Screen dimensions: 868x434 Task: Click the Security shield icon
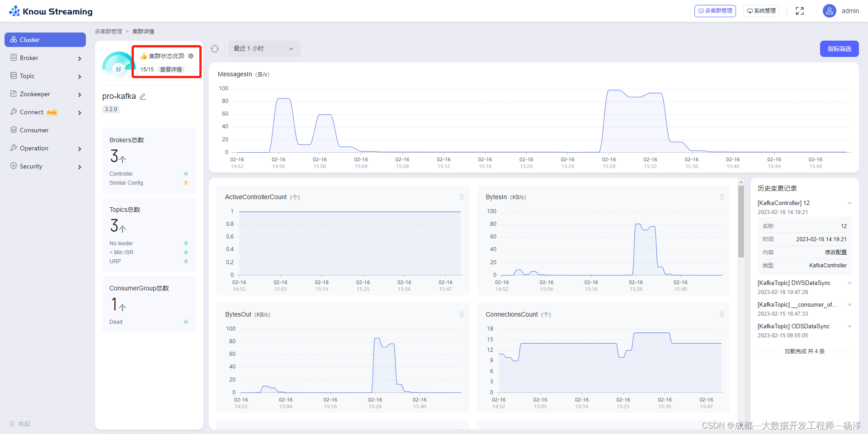pos(14,166)
